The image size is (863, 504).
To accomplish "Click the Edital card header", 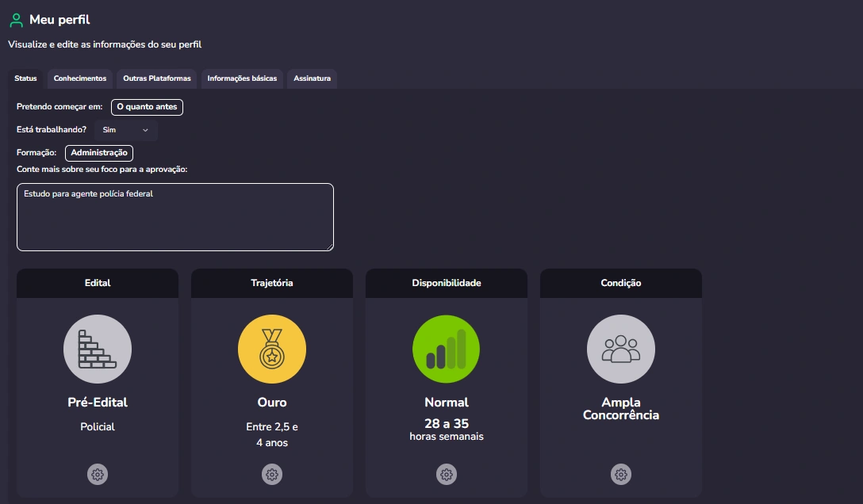I will pos(98,283).
